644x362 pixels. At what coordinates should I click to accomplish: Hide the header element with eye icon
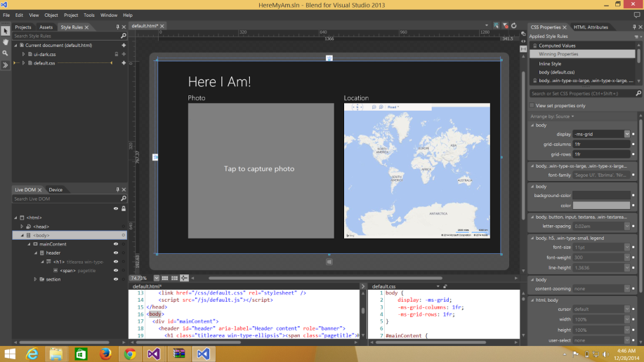[115, 253]
